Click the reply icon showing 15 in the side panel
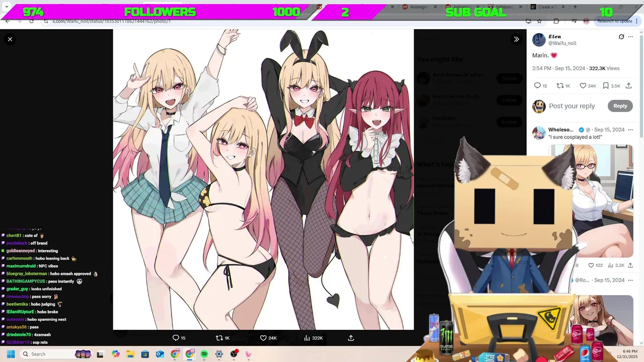 point(540,86)
